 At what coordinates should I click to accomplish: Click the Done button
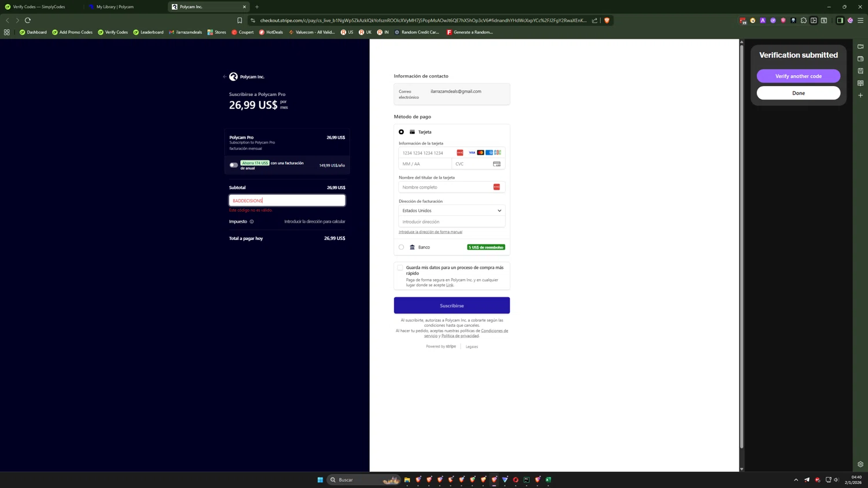(799, 93)
